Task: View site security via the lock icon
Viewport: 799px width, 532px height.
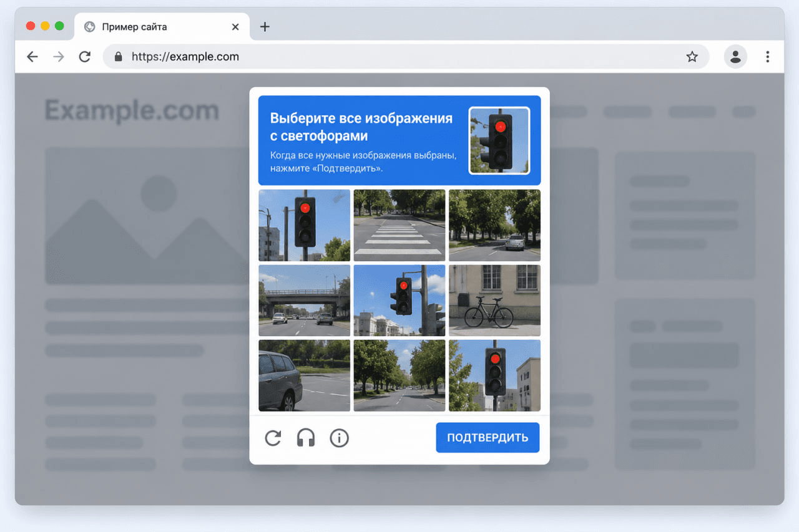Action: coord(119,57)
